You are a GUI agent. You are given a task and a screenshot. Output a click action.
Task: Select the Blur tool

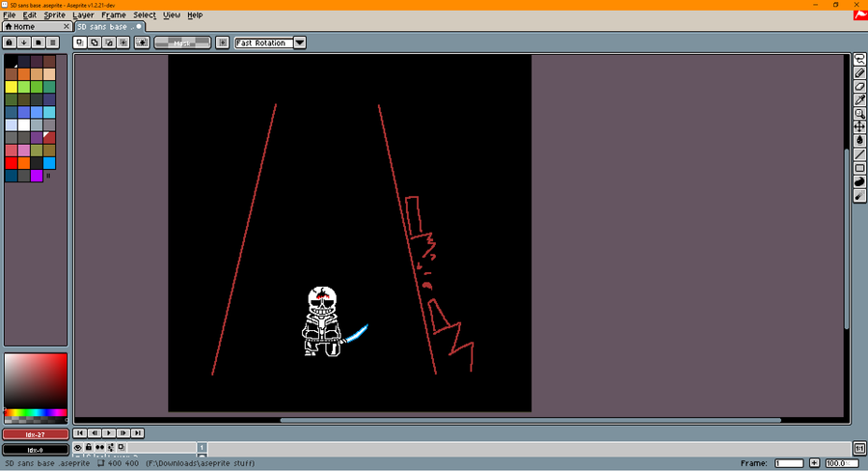tap(859, 196)
